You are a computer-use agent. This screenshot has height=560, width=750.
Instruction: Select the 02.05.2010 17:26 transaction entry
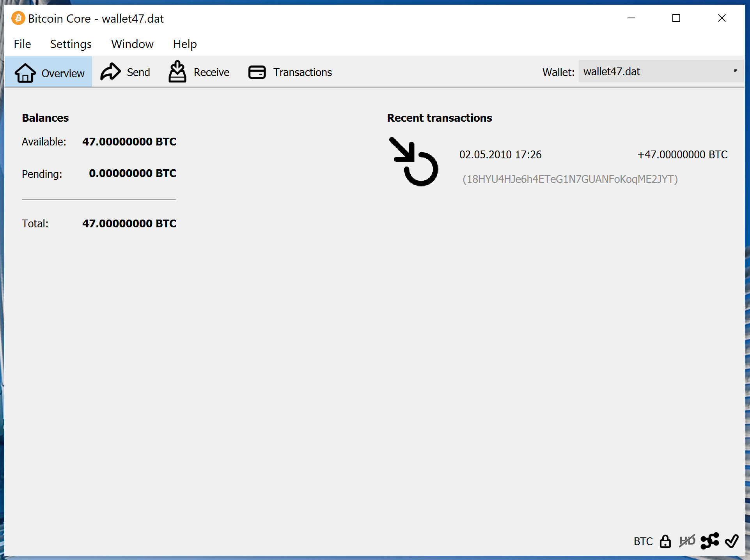click(x=500, y=155)
